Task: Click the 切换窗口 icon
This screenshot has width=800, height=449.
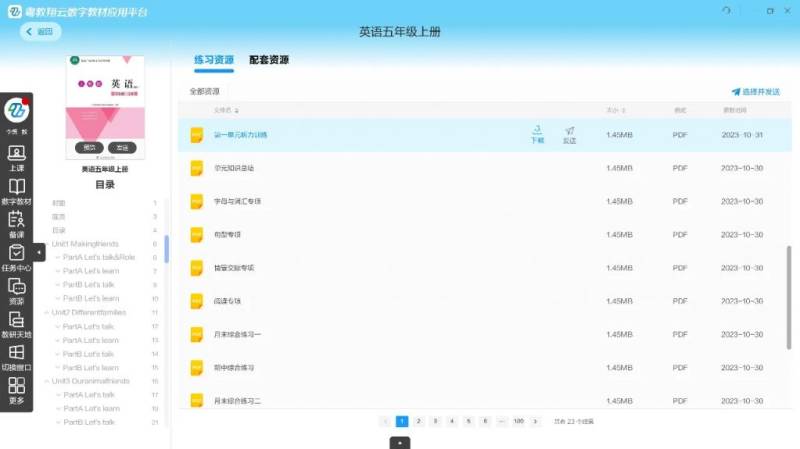Action: (16, 356)
